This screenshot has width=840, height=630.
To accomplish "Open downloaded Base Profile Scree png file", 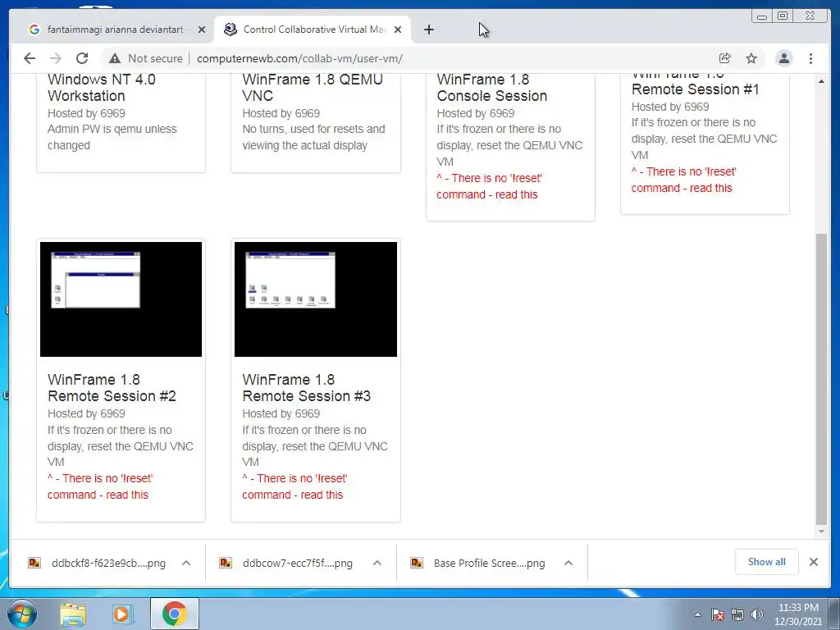I will click(489, 563).
